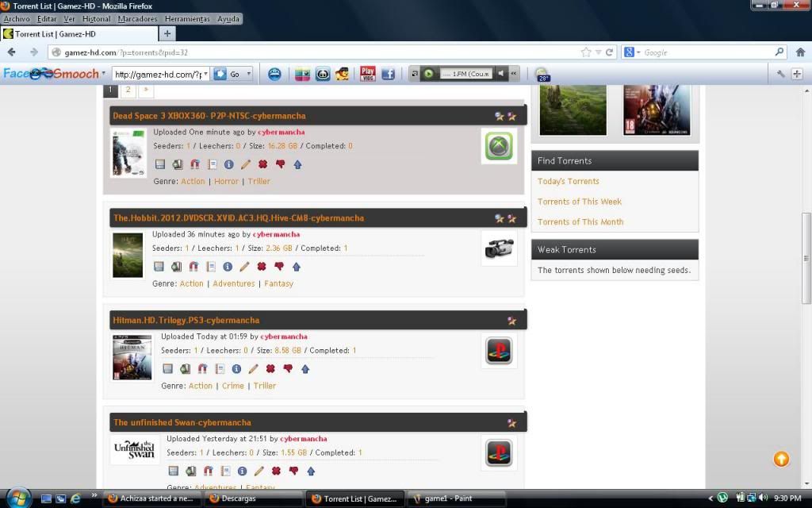Open the Ayuda menu
The width and height of the screenshot is (812, 508).
tap(228, 19)
